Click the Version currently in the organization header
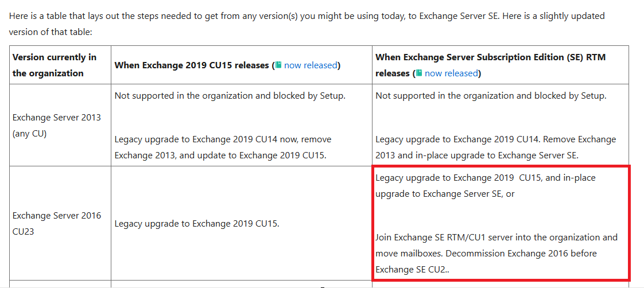644x288 pixels. click(x=55, y=65)
